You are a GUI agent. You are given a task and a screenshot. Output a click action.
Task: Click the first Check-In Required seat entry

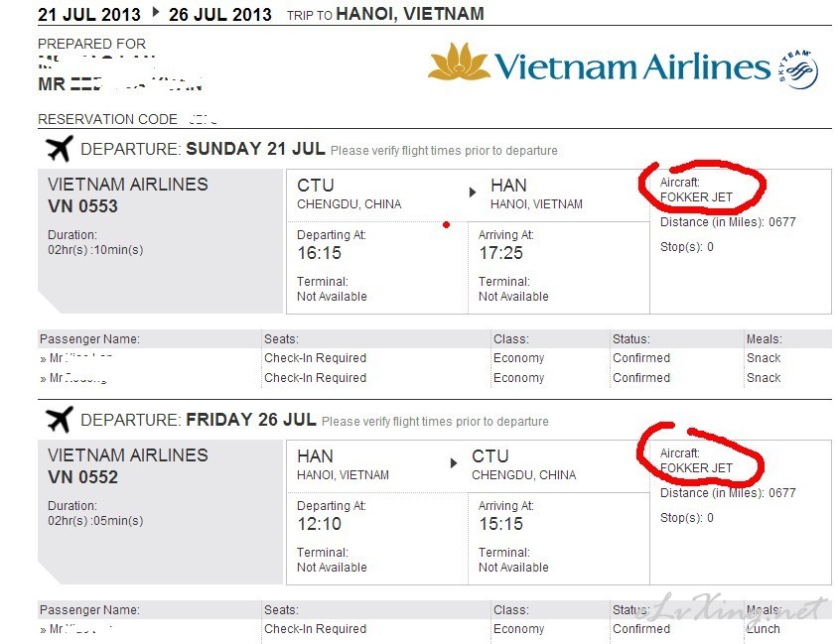pos(316,358)
